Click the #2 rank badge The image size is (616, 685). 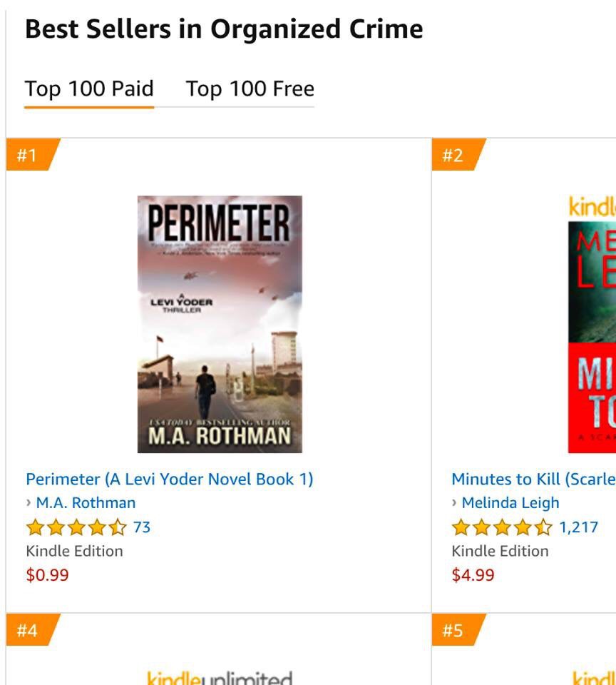[454, 156]
